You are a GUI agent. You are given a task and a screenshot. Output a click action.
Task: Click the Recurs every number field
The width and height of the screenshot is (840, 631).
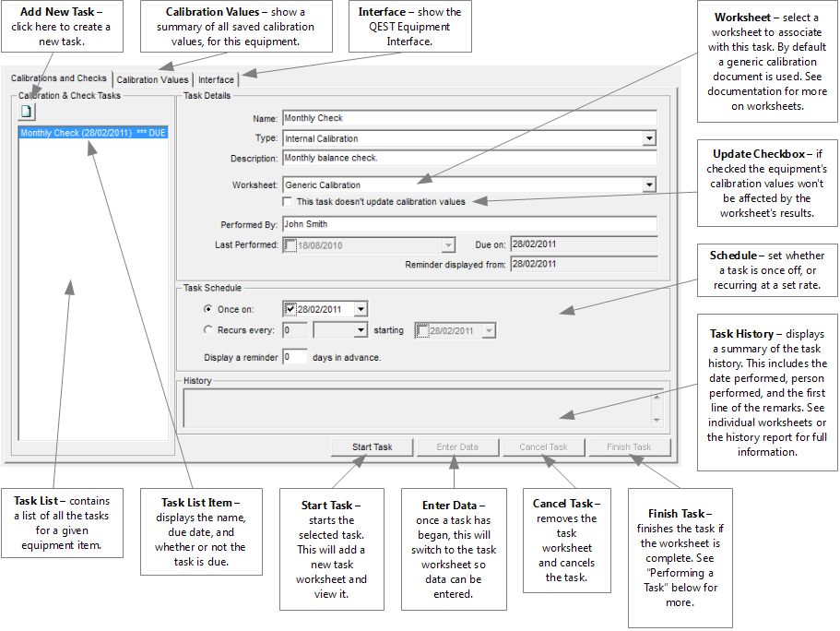coord(294,330)
